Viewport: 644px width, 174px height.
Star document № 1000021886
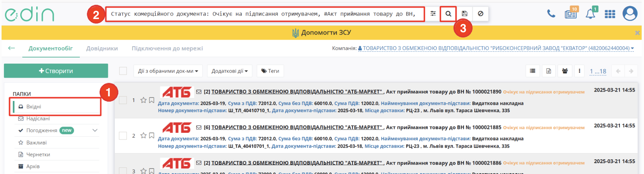coord(143,171)
